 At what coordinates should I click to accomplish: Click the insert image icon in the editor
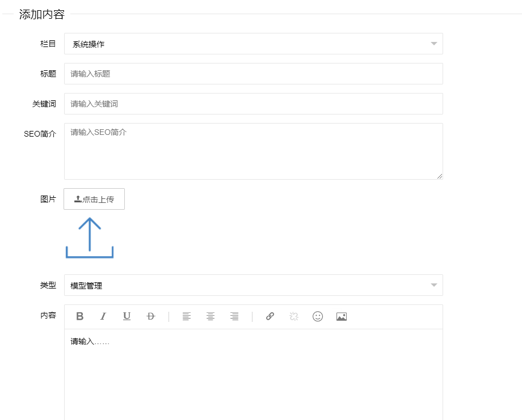[341, 316]
